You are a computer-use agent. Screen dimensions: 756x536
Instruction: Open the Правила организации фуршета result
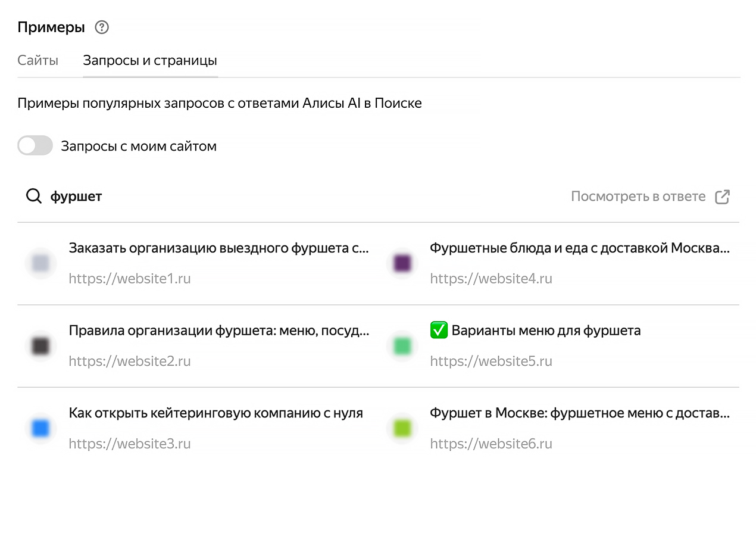[x=218, y=331]
